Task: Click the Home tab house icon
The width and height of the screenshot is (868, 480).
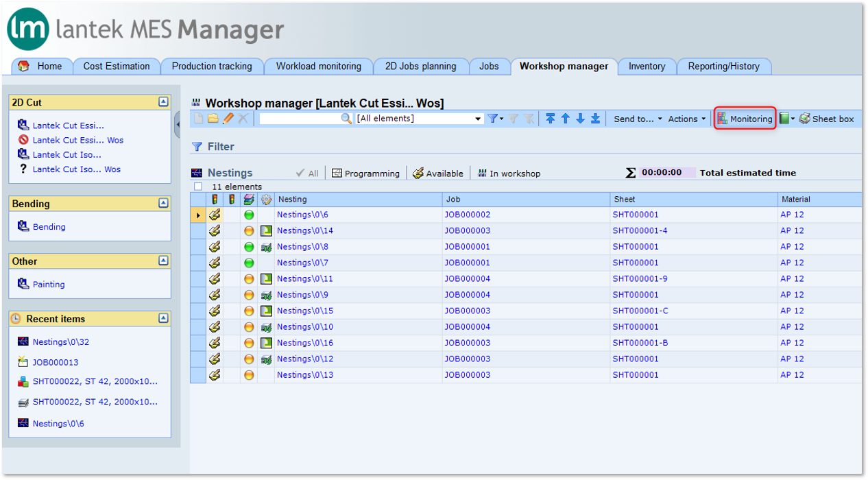Action: (x=23, y=67)
